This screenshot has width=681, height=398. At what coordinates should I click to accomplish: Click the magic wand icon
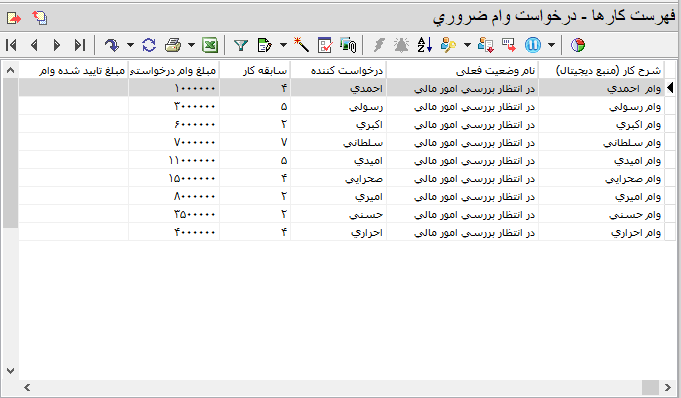301,45
